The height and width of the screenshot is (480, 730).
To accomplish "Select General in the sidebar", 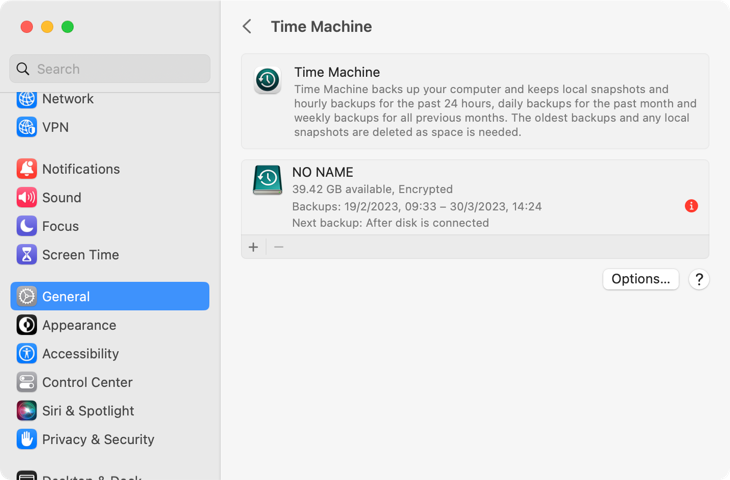I will [x=110, y=296].
